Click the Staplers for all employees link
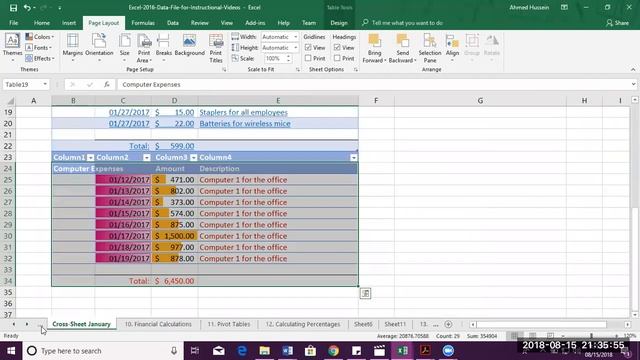Image resolution: width=640 pixels, height=360 pixels. coord(243,112)
